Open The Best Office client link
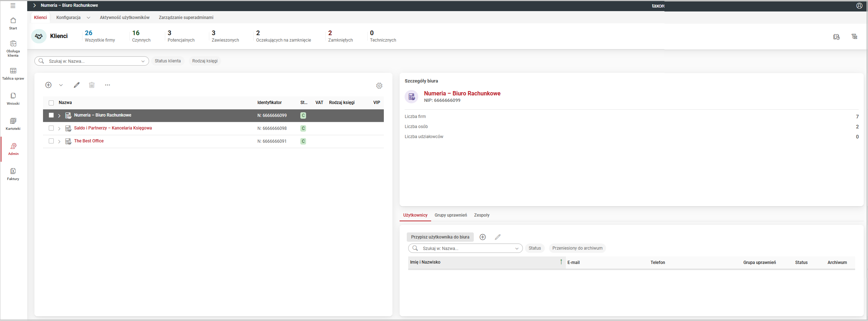The width and height of the screenshot is (868, 321). tap(89, 141)
